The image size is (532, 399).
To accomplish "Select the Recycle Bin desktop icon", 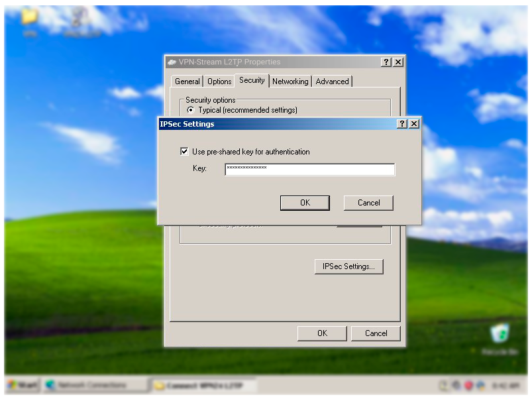I will (x=500, y=339).
